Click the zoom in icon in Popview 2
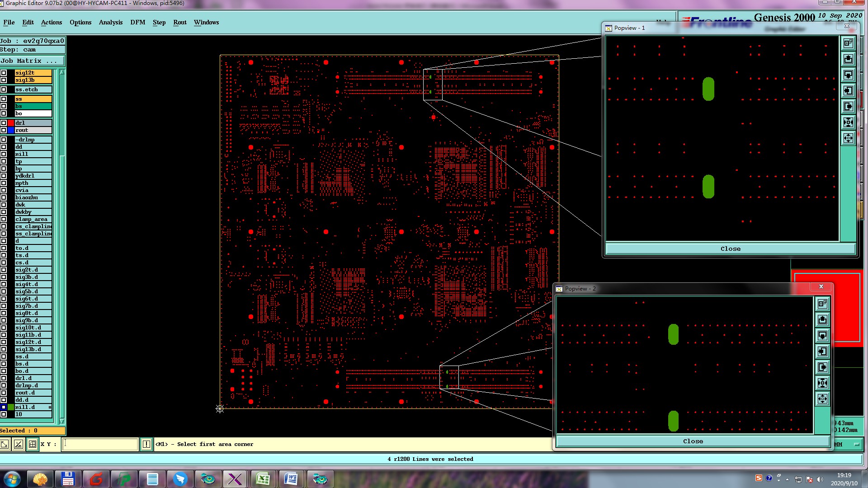Viewport: 868px width, 488px height. pyautogui.click(x=823, y=383)
